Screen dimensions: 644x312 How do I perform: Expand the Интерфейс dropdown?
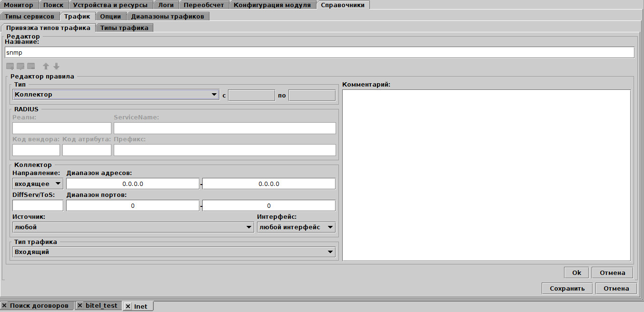click(296, 227)
